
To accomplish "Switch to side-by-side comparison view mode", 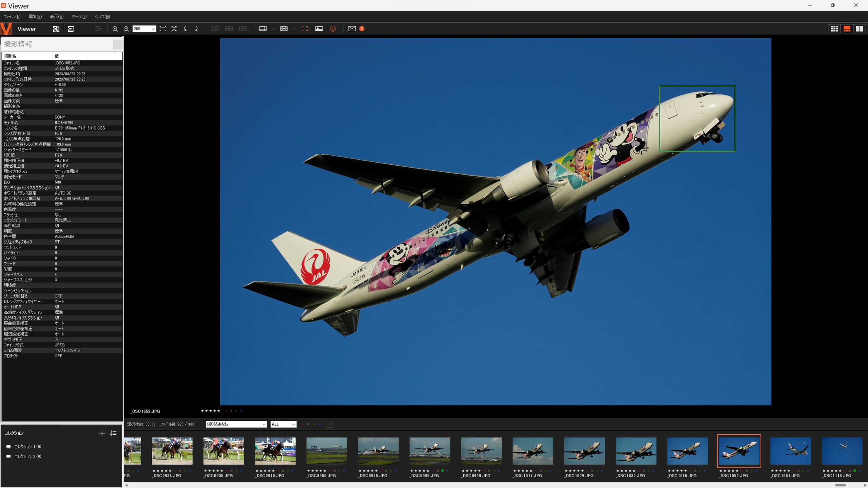I will (859, 29).
